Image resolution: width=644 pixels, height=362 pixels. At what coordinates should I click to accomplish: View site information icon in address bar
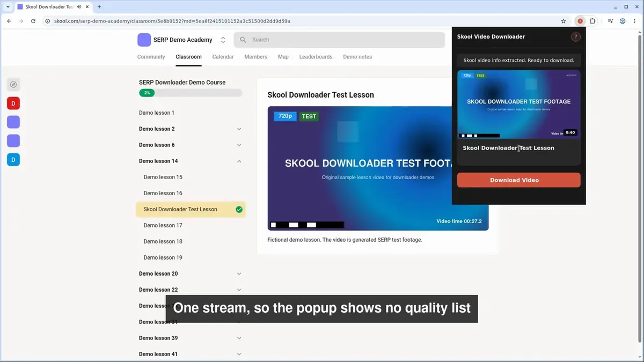(48, 21)
